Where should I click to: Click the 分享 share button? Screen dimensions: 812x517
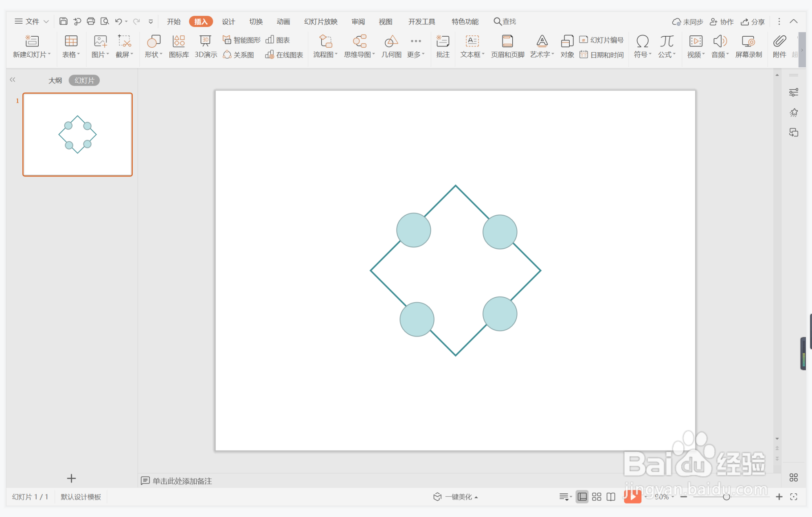(x=753, y=22)
